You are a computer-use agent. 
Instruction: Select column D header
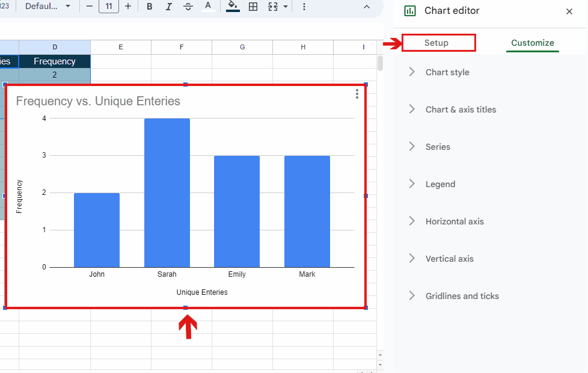pyautogui.click(x=55, y=48)
